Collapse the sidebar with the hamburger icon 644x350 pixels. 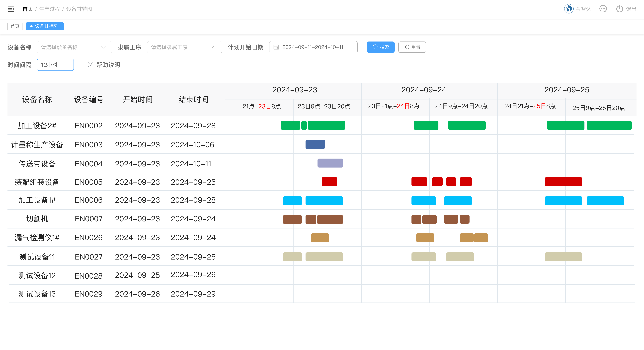coord(11,9)
